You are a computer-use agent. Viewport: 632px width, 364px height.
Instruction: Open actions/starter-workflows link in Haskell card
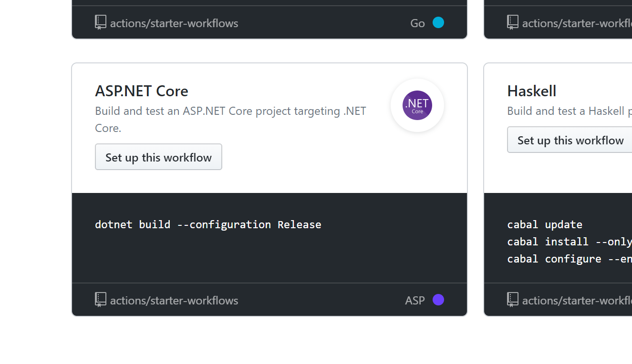pos(577,301)
